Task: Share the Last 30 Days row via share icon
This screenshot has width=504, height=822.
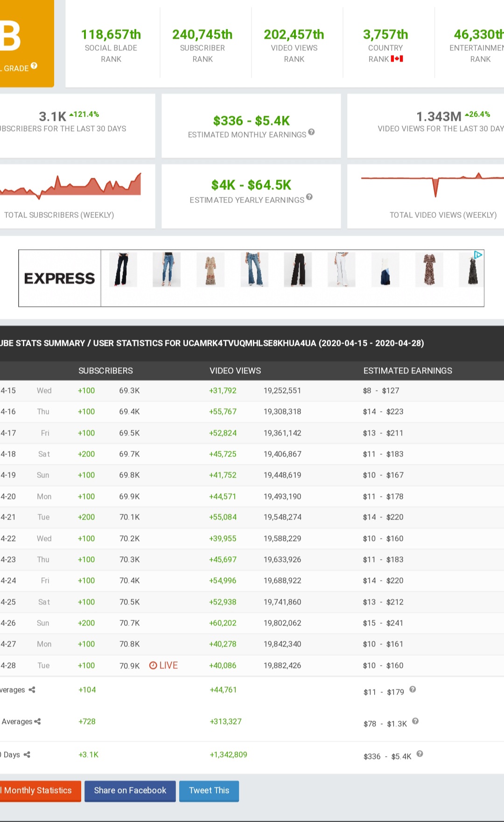Action: [27, 755]
